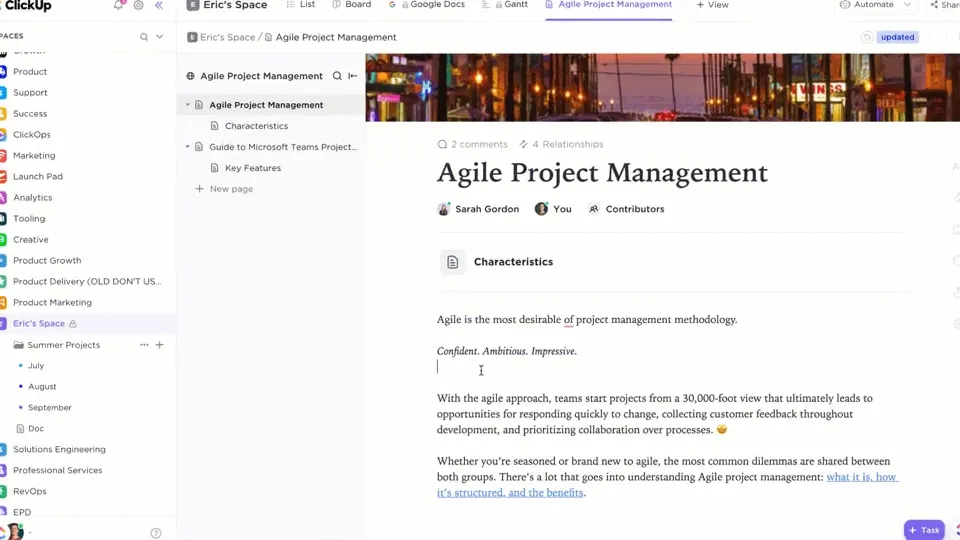Click the Sarah Gordon author avatar
Image resolution: width=960 pixels, height=540 pixels.
[444, 209]
